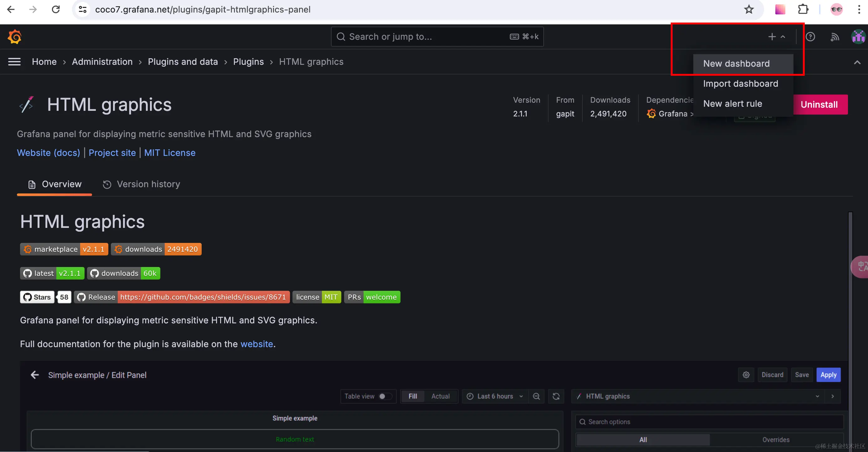868x452 pixels.
Task: Click the Release badge with GitHub issue URL
Action: coord(182,297)
